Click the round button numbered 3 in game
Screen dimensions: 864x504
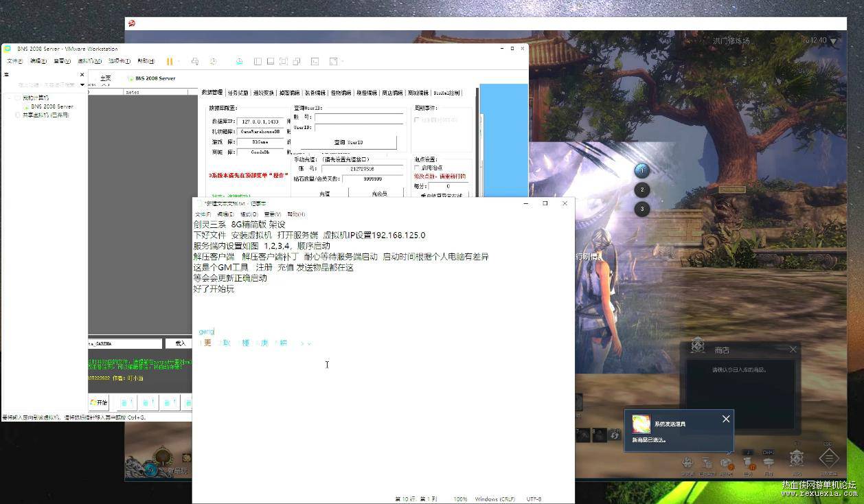[x=642, y=209]
